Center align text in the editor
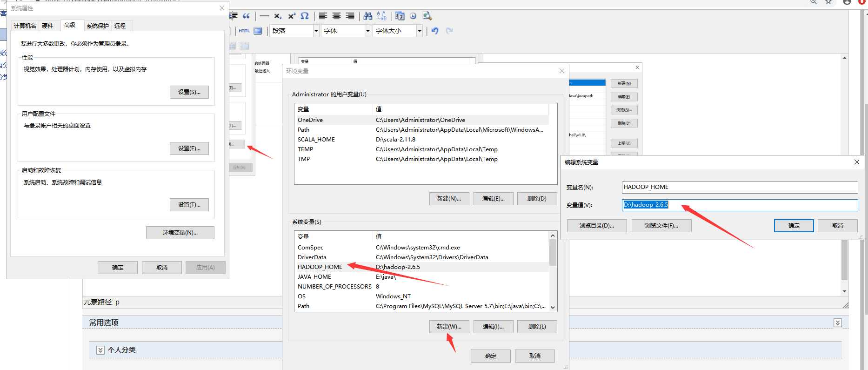Image resolution: width=868 pixels, height=370 pixels. 336,16
